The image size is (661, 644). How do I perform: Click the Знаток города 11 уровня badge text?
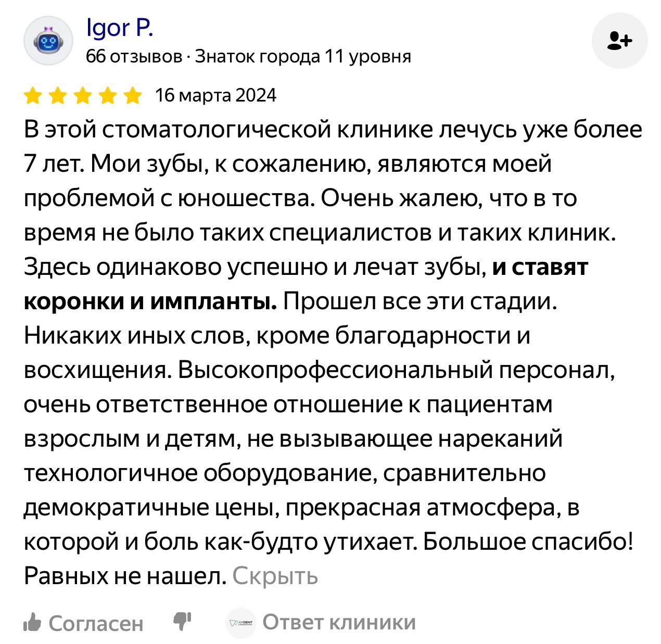[x=303, y=56]
